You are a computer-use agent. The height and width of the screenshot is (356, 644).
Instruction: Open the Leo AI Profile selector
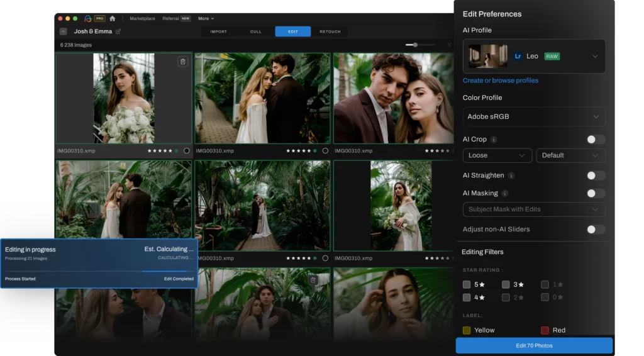tap(534, 56)
